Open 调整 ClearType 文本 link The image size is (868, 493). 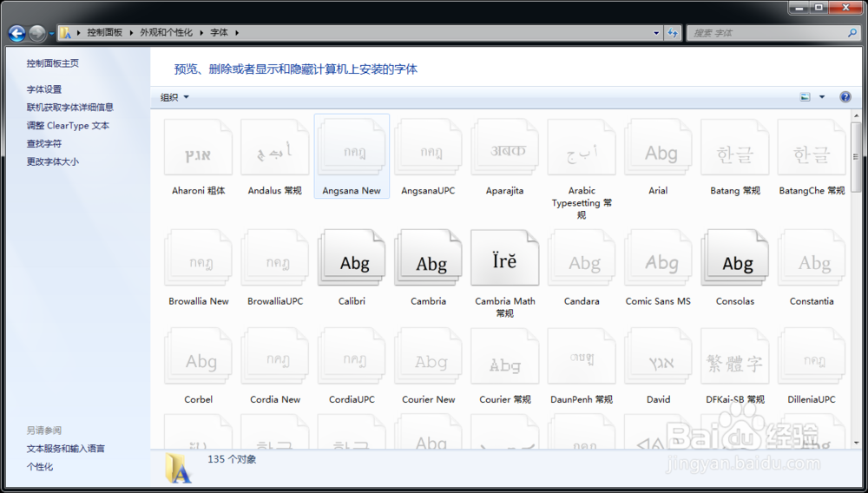click(x=68, y=126)
